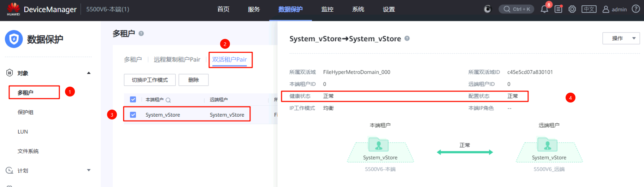Viewport: 644px width, 187px height.
Task: Click help icon beside System_vStore pair title
Action: (407, 39)
